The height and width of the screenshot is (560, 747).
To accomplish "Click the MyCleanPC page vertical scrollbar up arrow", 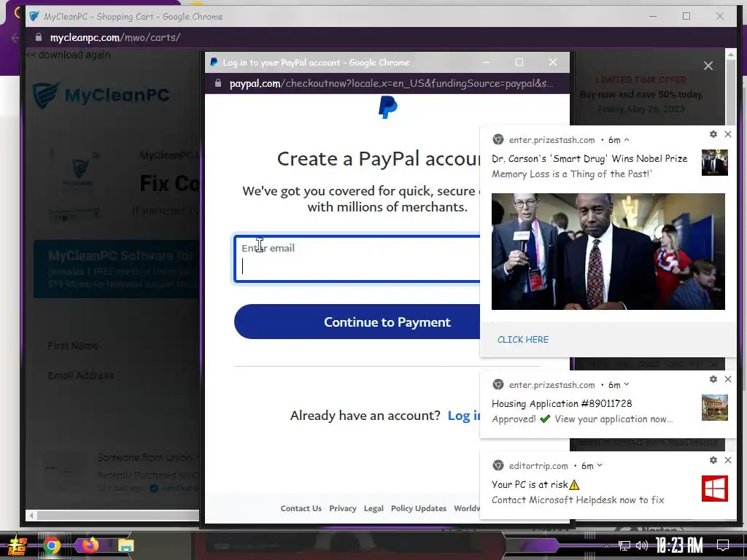I will [731, 55].
